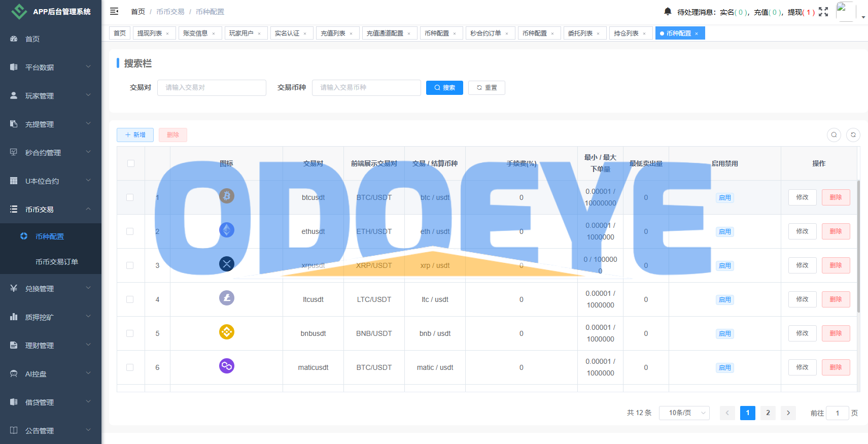Click AI控盘 sidebar icon
The width and height of the screenshot is (868, 444).
(x=14, y=373)
